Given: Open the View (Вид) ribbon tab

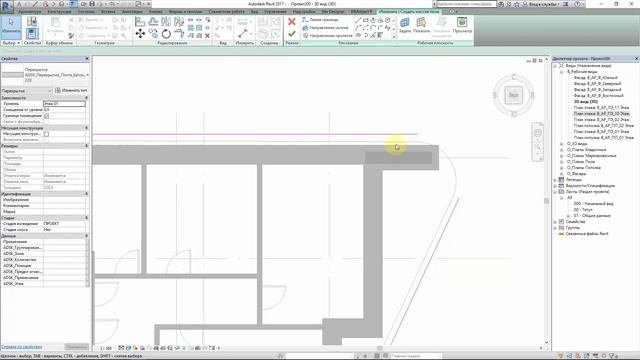Looking at the screenshot, I should [254, 12].
